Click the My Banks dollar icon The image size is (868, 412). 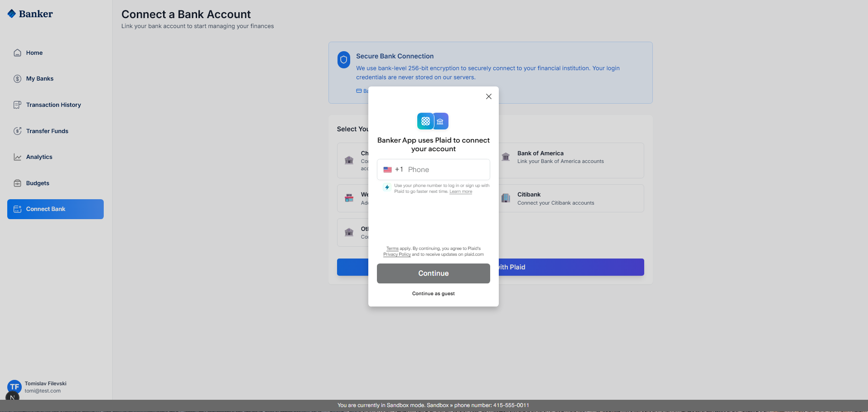(17, 79)
